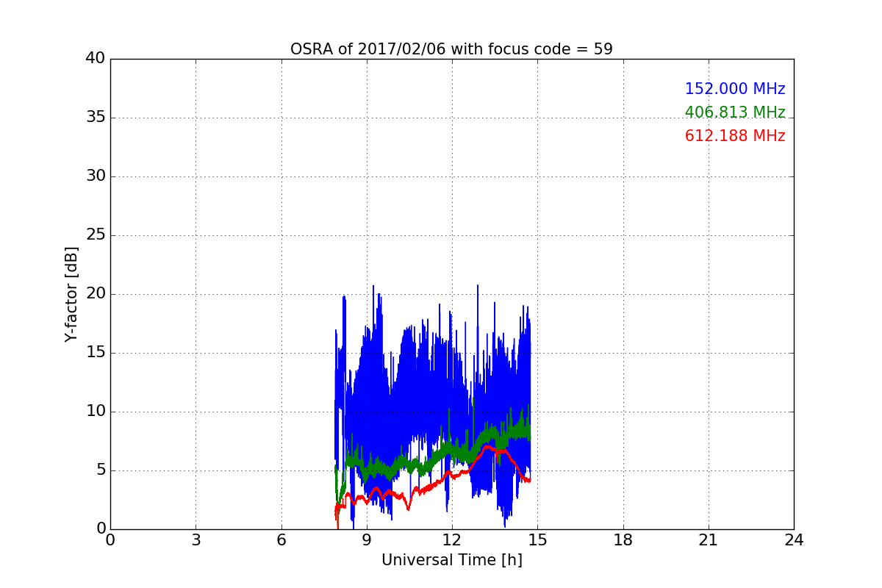Click the y-axis tick value 30
This screenshot has height=588, width=882.
pos(96,176)
